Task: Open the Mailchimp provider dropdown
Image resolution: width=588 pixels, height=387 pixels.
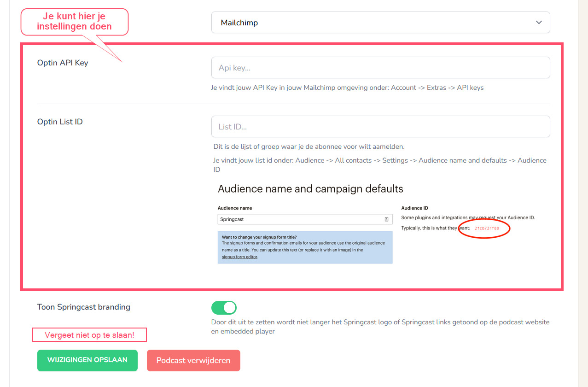Action: pyautogui.click(x=380, y=23)
